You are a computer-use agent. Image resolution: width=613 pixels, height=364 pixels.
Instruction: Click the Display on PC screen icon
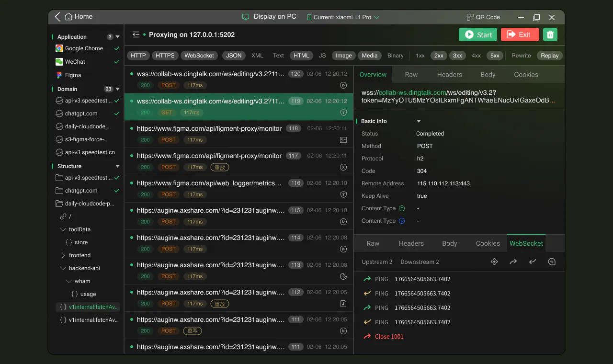[x=246, y=17]
